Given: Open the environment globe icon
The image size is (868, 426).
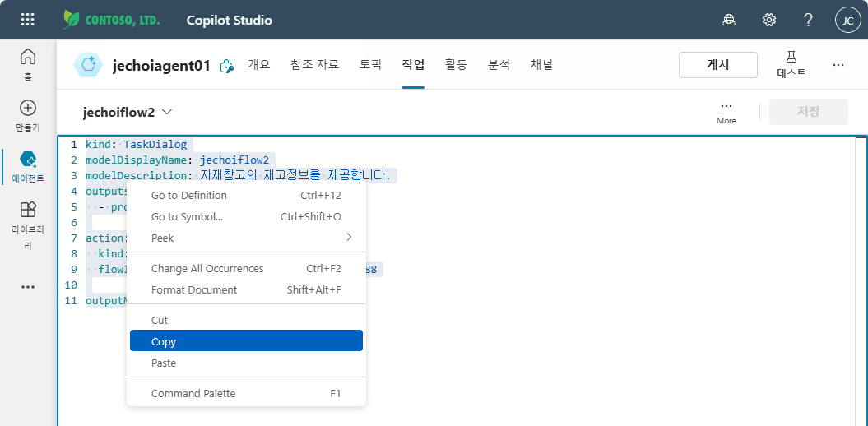Looking at the screenshot, I should coord(729,20).
